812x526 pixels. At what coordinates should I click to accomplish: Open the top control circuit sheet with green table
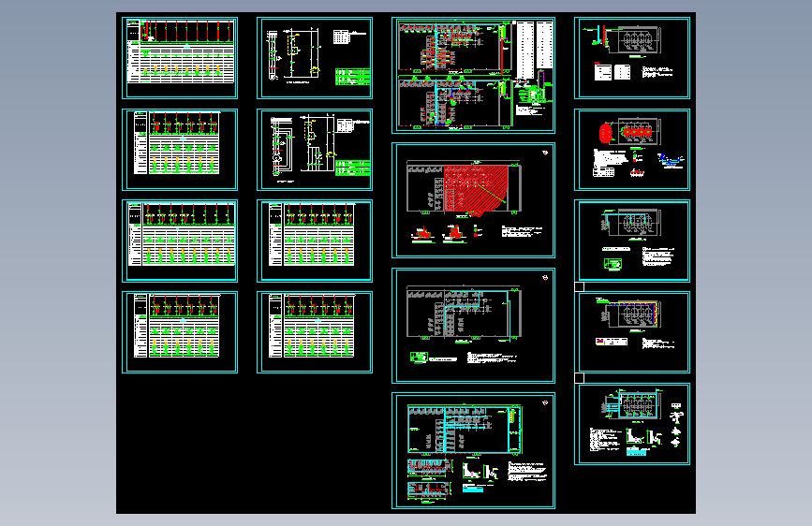[x=315, y=58]
